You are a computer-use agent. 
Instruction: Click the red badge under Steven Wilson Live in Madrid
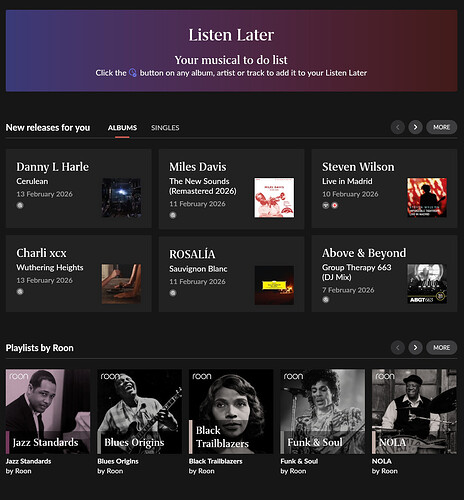coord(335,205)
